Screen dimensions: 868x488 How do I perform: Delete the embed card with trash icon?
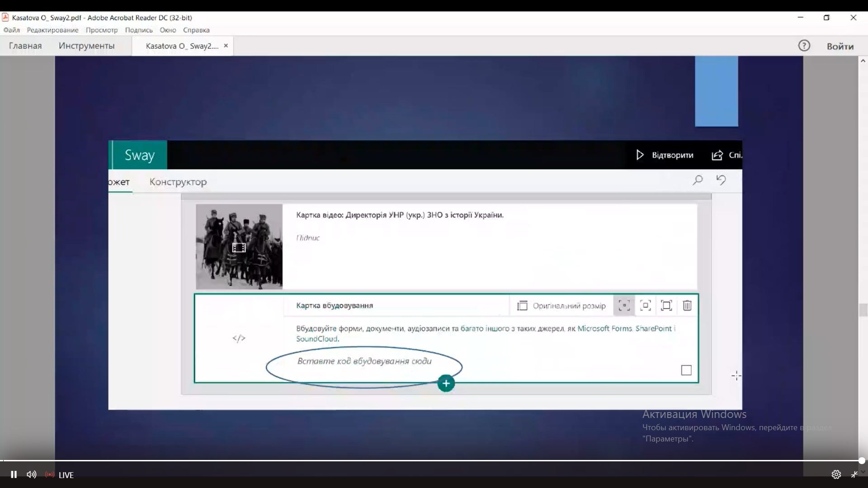coord(687,305)
